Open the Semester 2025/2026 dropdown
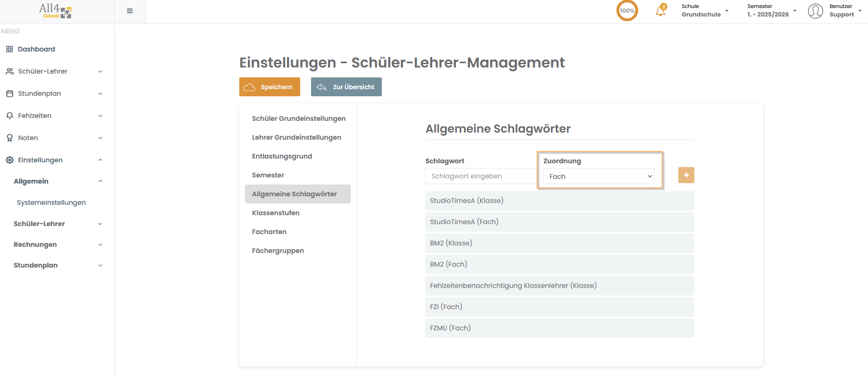The height and width of the screenshot is (378, 868). 772,10
